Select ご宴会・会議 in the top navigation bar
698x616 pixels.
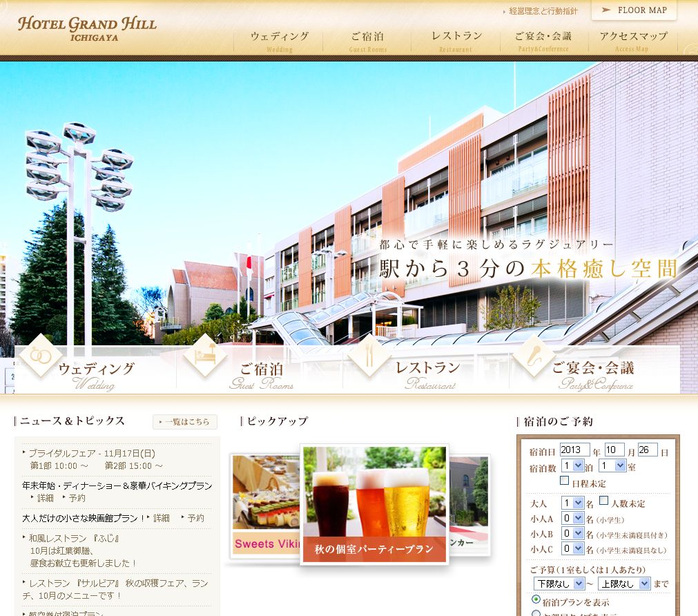click(x=543, y=40)
